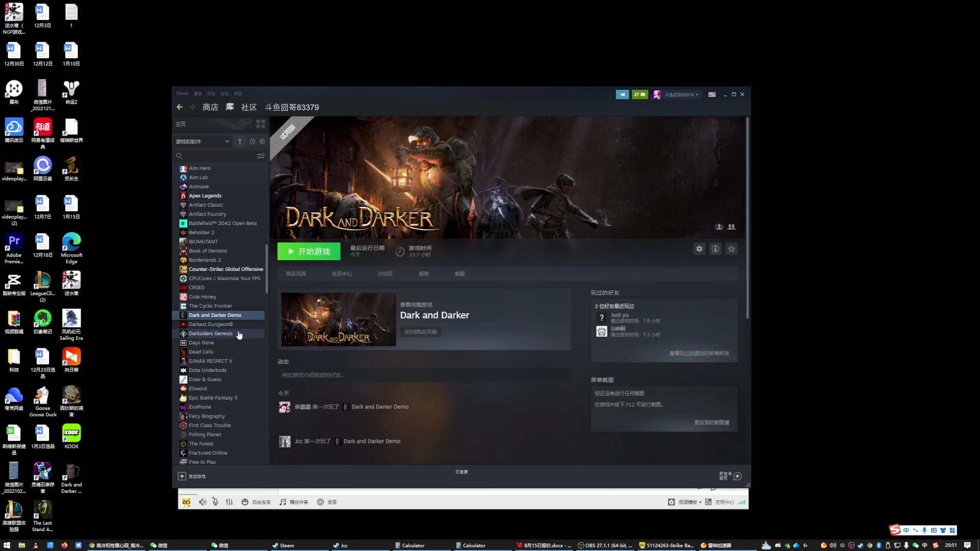Image resolution: width=980 pixels, height=551 pixels.
Task: Open advanced library filter sliders icon
Action: [261, 156]
